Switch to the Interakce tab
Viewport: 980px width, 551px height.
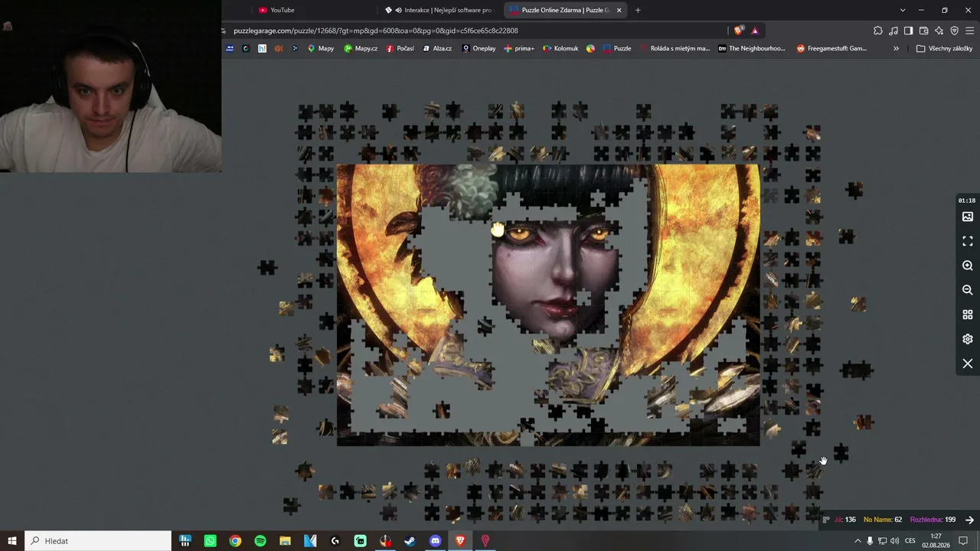click(x=438, y=10)
